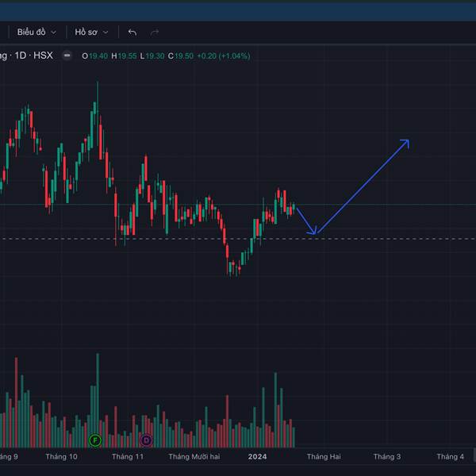
Task: Click the Tháng 4 axis label
Action: [450, 457]
